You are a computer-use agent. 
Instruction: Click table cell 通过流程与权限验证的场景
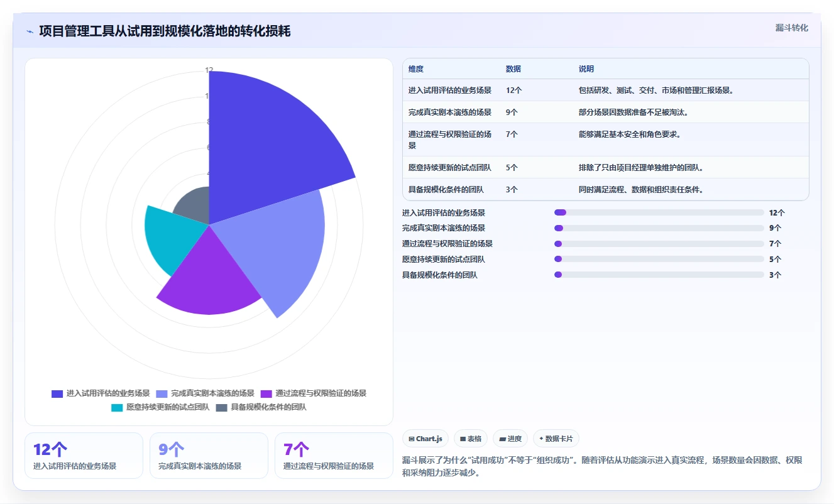pos(450,140)
